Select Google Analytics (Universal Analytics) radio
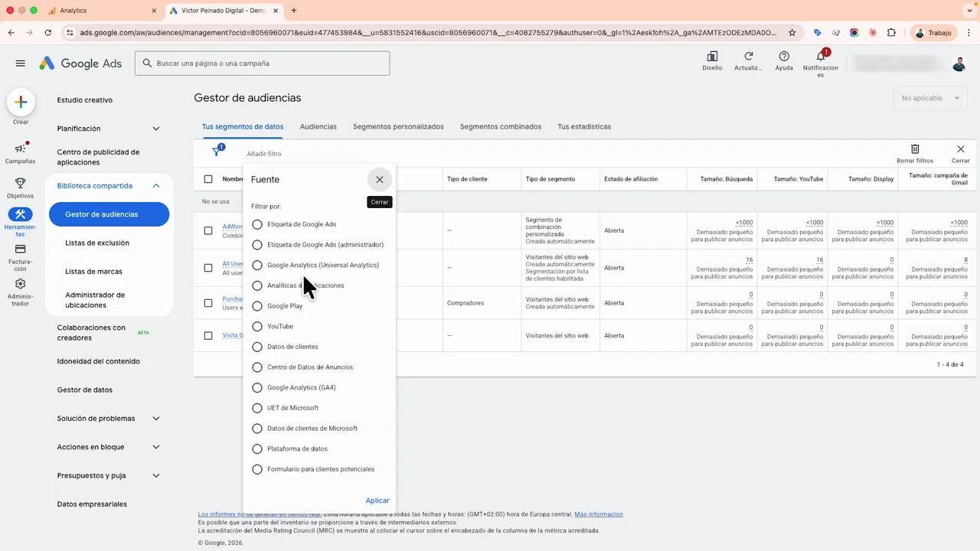The width and height of the screenshot is (980, 551). (x=257, y=265)
